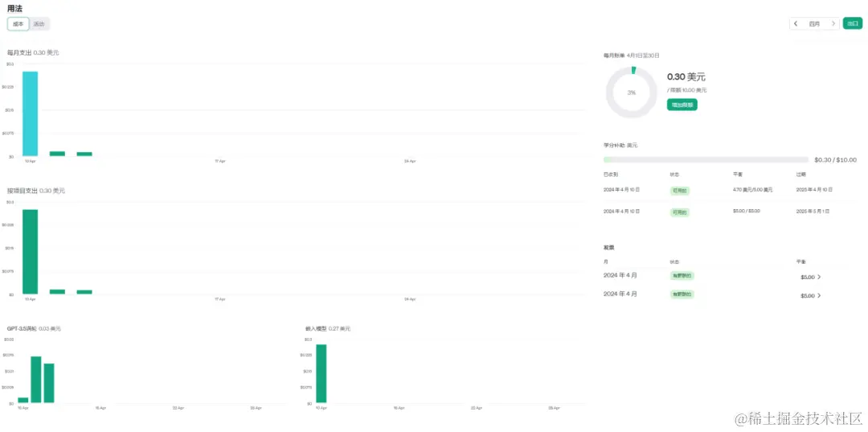
Task: Click the 每月账单 4月1日至30日 heading
Action: point(631,56)
